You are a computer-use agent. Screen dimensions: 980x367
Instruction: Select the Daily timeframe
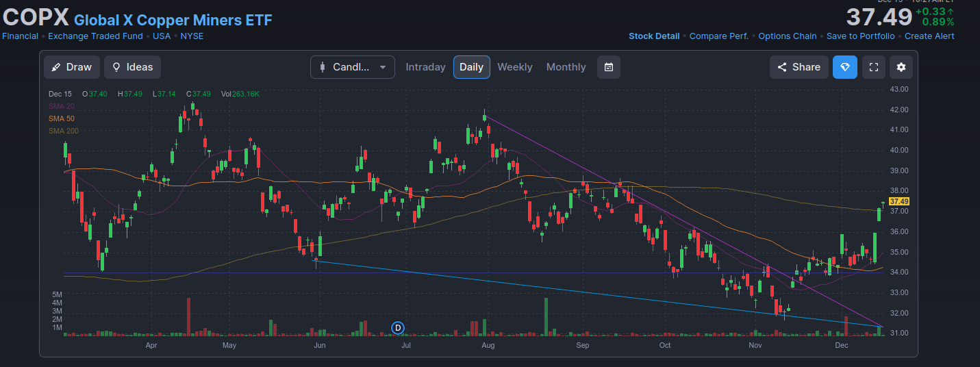click(x=471, y=67)
